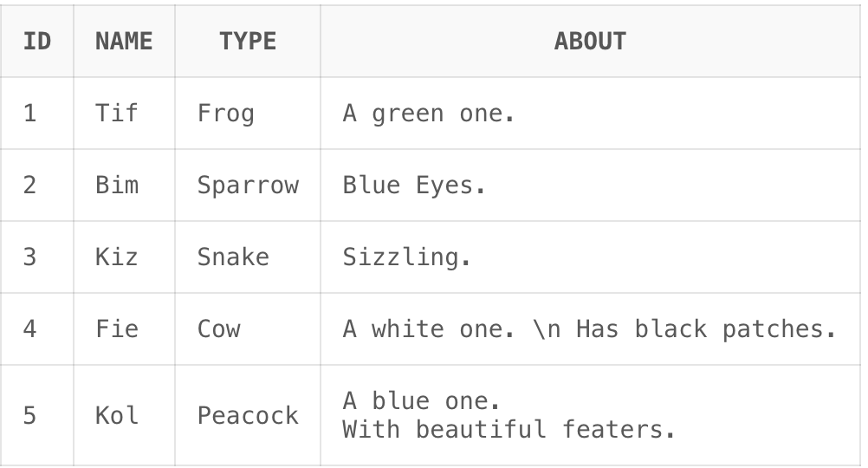This screenshot has width=868, height=468.
Task: Click the 'With beautiful featers.' text
Action: tap(508, 428)
